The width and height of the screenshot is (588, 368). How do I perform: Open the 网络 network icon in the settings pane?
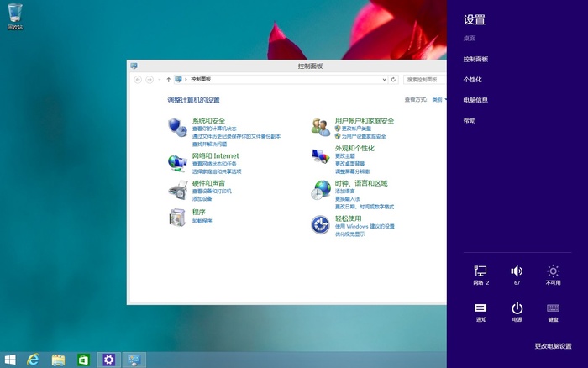pos(480,271)
